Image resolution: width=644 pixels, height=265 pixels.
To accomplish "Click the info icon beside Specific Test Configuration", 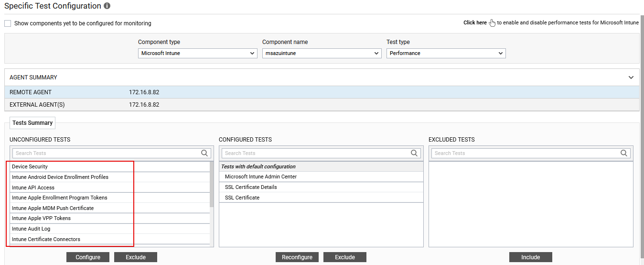I will click(x=107, y=6).
